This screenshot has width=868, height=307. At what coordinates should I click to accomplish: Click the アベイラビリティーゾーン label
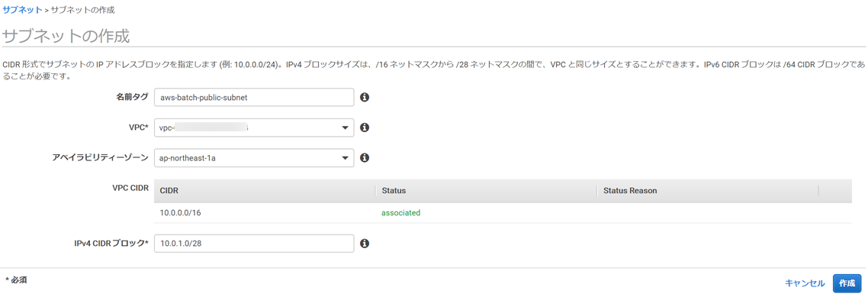[100, 157]
